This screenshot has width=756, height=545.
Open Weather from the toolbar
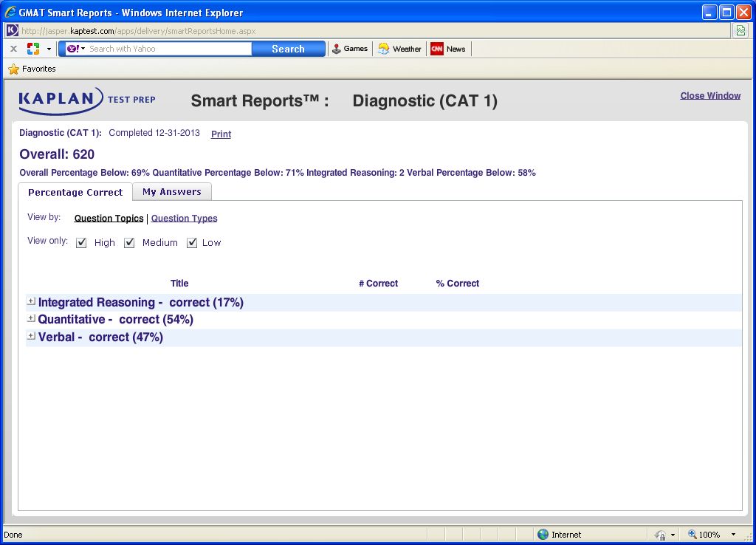click(399, 49)
